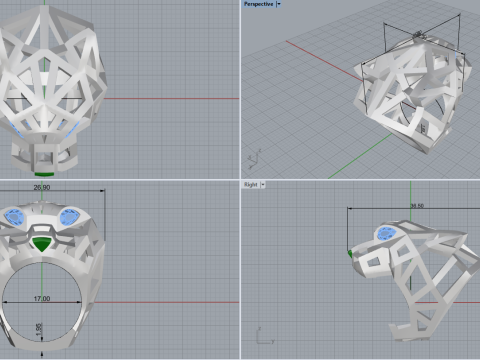Select the Right viewport title label
The image size is (480, 360).
[251, 184]
